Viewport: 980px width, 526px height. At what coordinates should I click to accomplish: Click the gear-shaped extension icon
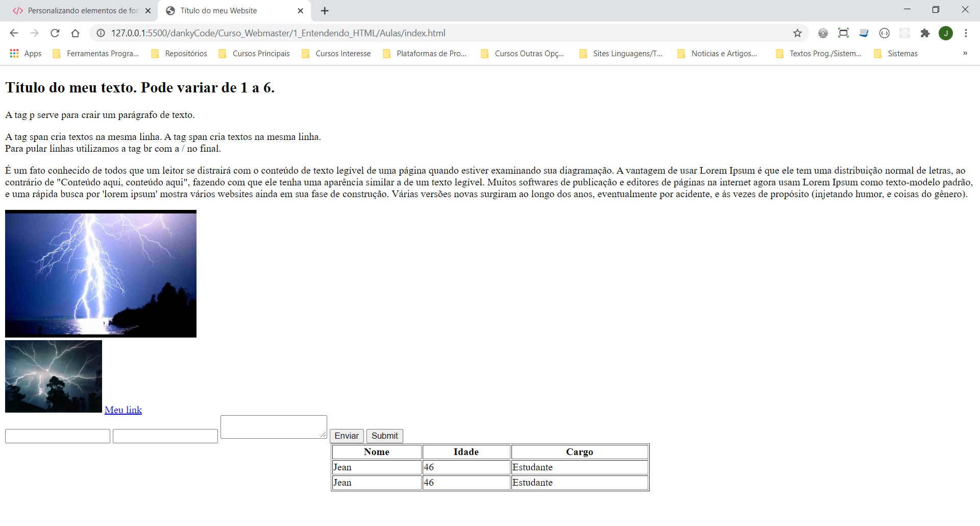823,33
